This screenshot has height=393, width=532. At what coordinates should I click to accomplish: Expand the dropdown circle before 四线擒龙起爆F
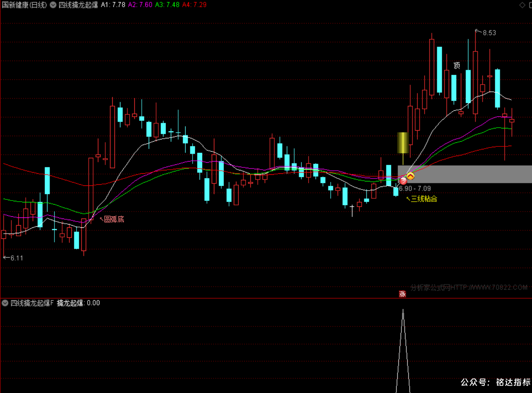pyautogui.click(x=5, y=303)
